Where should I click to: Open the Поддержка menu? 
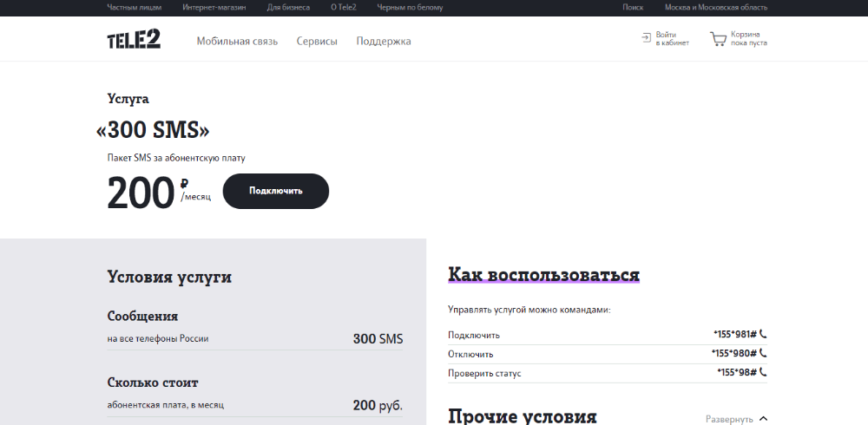[x=384, y=42]
